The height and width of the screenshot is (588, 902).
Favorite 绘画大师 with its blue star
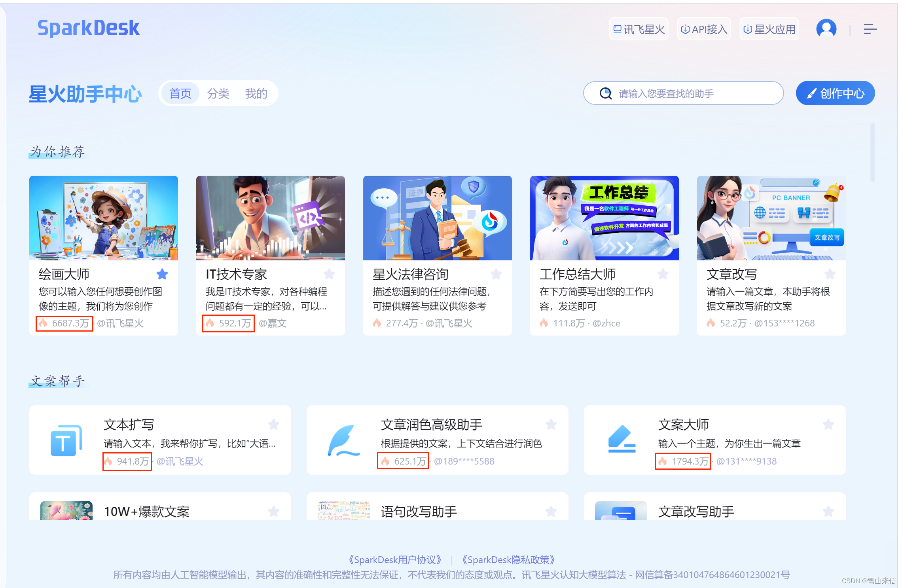(x=162, y=274)
